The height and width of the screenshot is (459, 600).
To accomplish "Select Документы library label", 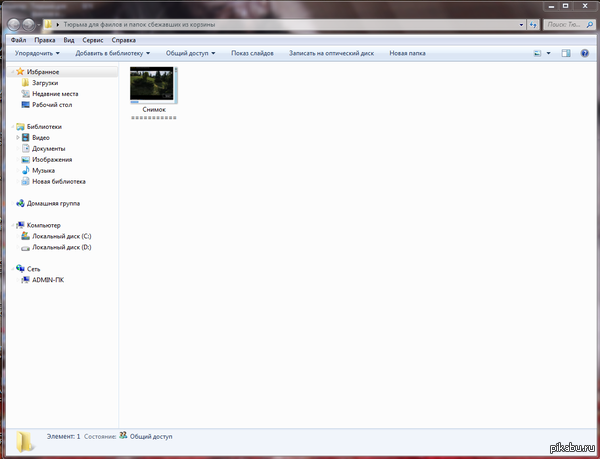I will pos(49,148).
